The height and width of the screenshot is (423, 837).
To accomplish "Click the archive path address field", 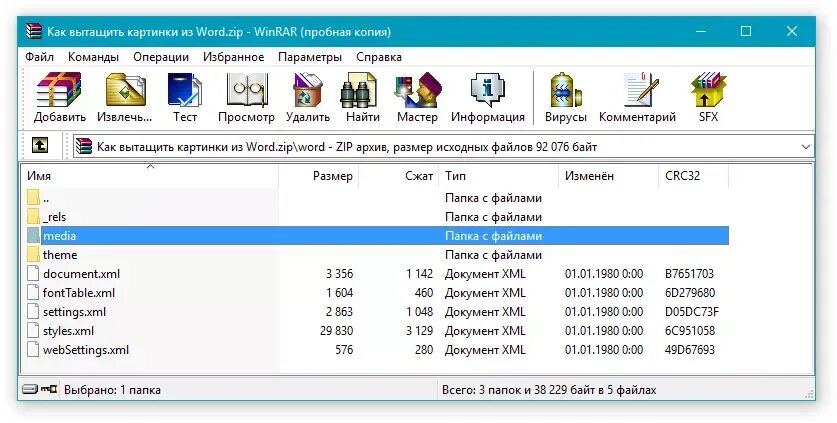I will tap(444, 146).
